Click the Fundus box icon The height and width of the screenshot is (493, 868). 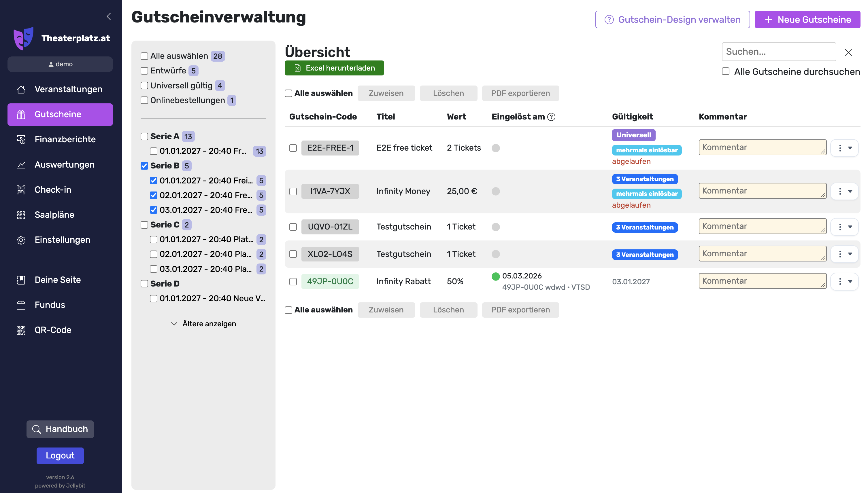tap(21, 305)
